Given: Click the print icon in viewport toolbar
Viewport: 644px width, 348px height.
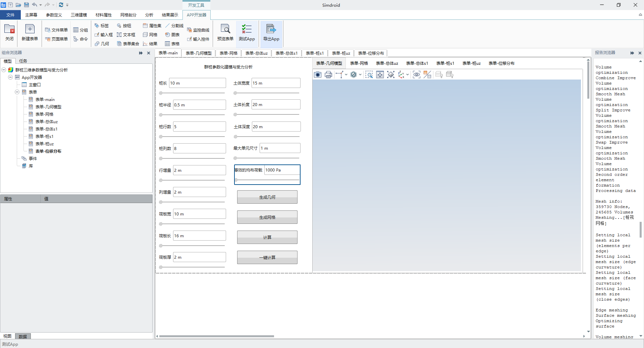Looking at the screenshot, I should click(328, 74).
